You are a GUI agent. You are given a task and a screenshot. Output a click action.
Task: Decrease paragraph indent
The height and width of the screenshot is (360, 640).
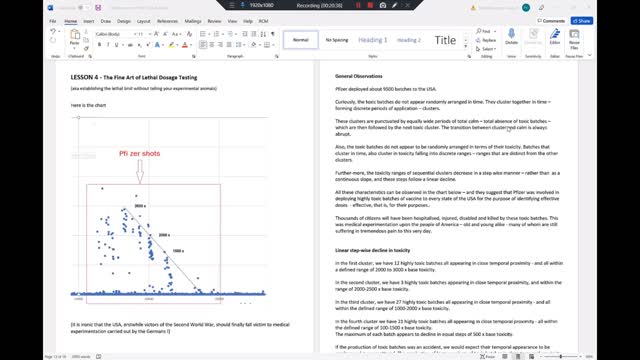[244, 34]
